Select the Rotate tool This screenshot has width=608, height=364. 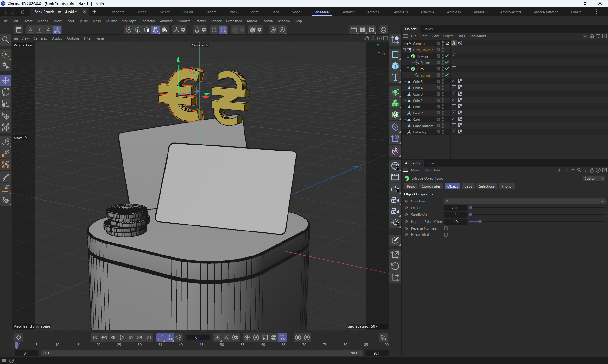point(6,92)
